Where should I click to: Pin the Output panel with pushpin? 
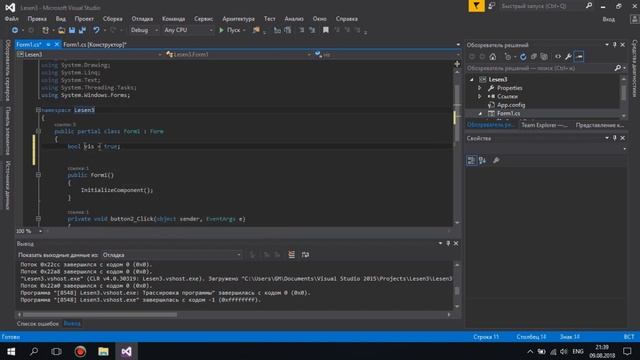click(448, 243)
